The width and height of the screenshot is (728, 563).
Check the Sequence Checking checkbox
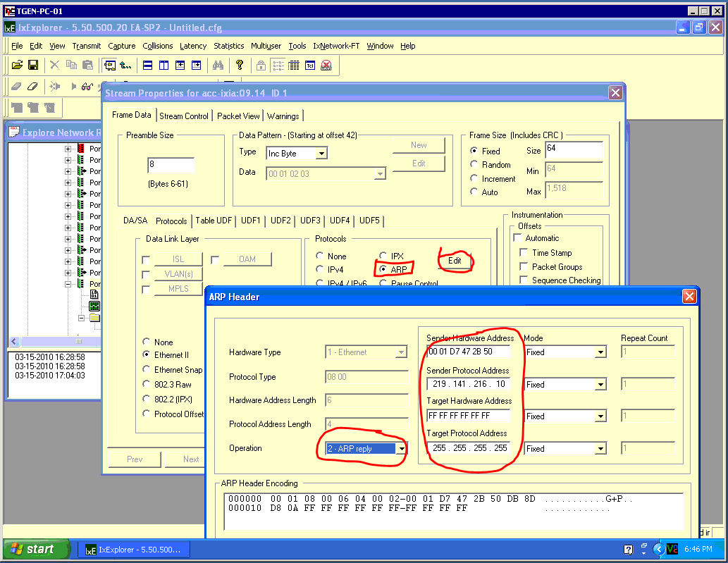tap(524, 280)
